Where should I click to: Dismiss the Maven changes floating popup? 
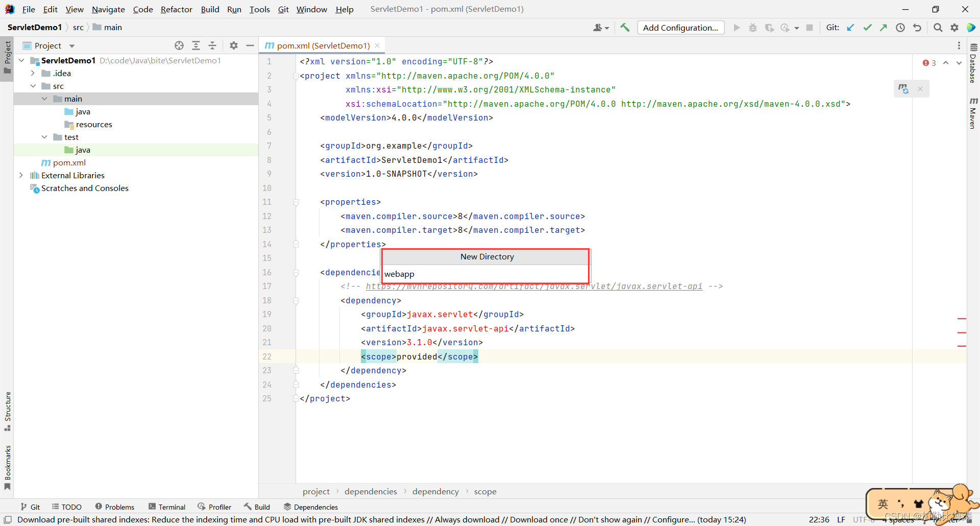tap(920, 89)
